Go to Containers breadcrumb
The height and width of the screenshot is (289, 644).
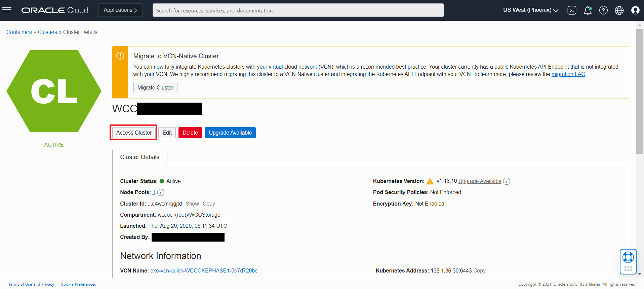click(19, 32)
